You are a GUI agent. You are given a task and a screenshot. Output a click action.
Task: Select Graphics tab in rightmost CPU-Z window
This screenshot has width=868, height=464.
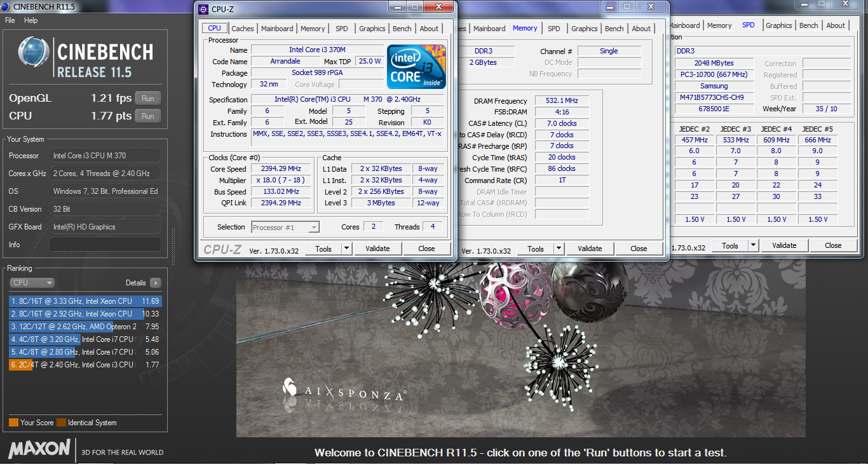tap(779, 25)
